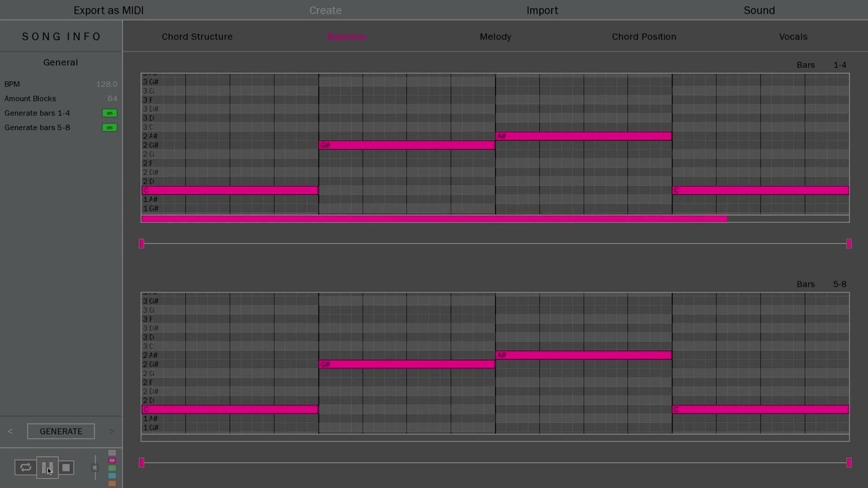Toggle the loop playback button
This screenshot has height=488, width=868.
[x=25, y=468]
